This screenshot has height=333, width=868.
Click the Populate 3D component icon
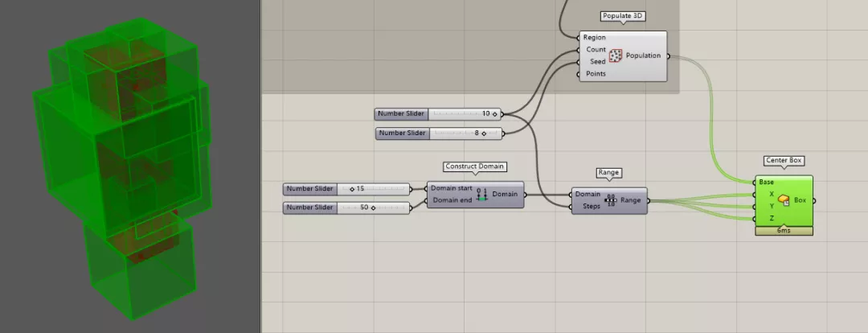coord(616,55)
